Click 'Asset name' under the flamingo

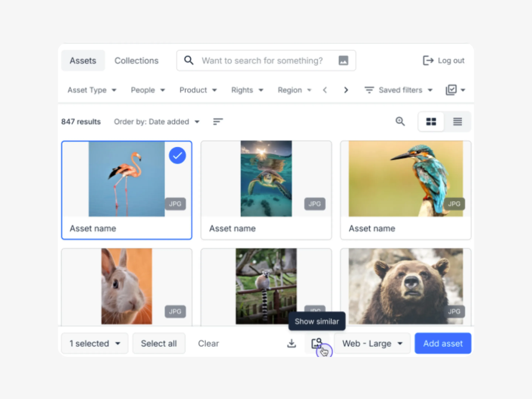coord(93,228)
